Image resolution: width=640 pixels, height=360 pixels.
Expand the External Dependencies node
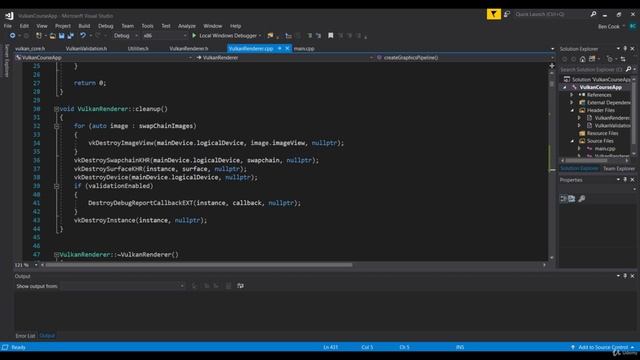click(x=572, y=102)
